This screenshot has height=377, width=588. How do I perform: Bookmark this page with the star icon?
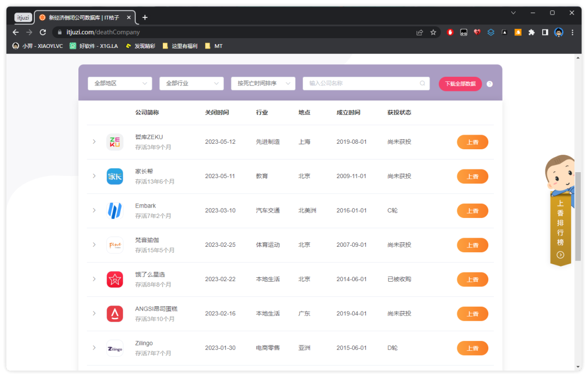pyautogui.click(x=433, y=32)
